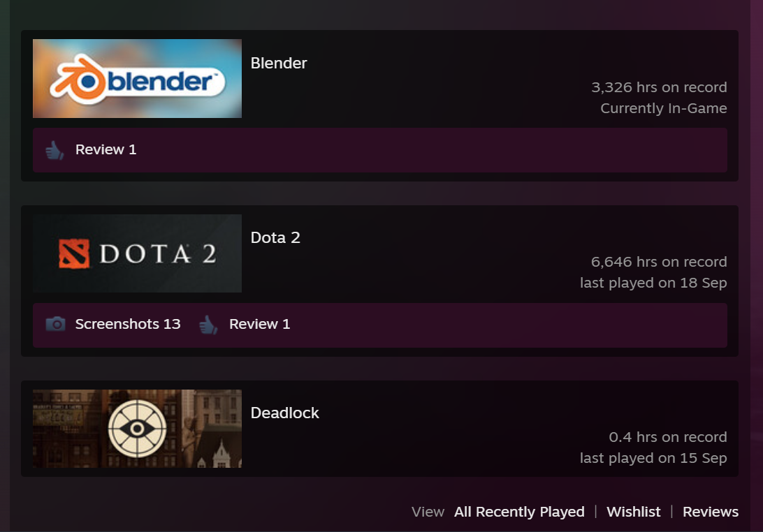This screenshot has height=532, width=763.
Task: Open the Deadlock game title link
Action: click(284, 413)
